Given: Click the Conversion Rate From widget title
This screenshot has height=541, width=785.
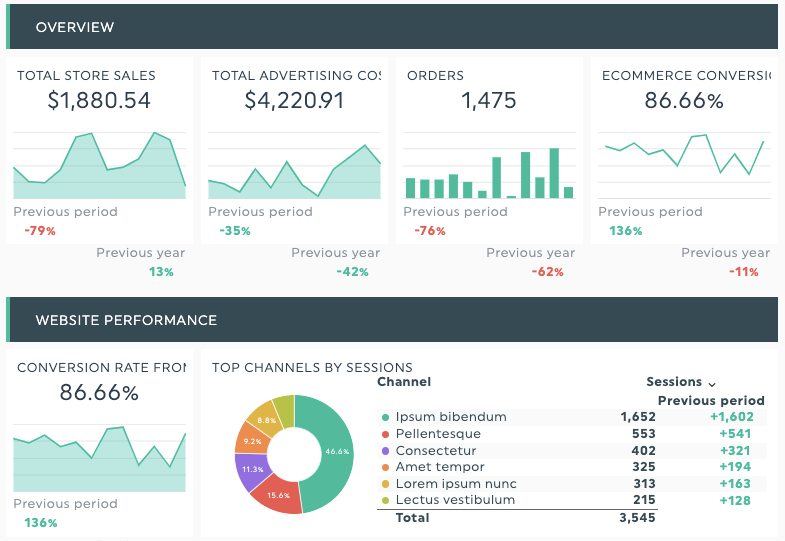Looking at the screenshot, I should point(102,367).
